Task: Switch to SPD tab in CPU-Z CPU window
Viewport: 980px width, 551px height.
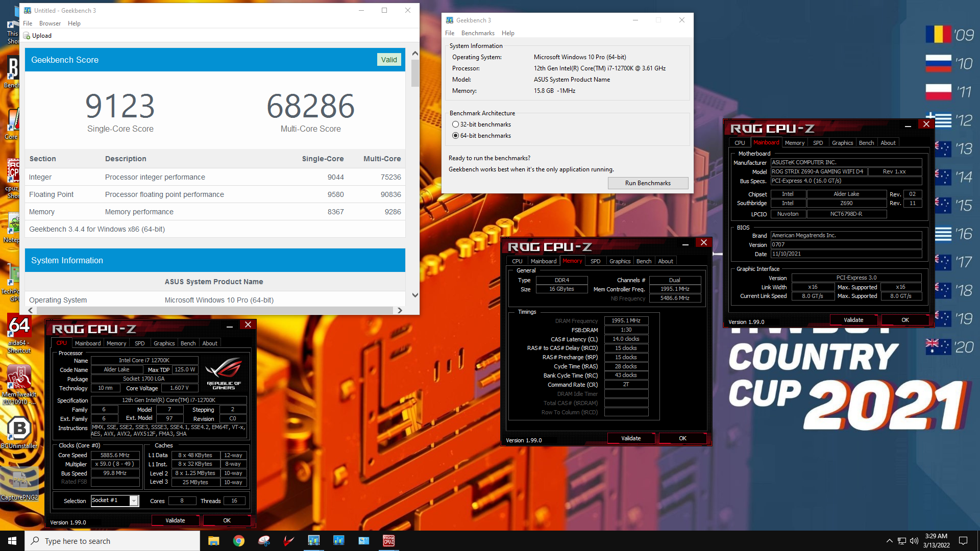Action: click(x=140, y=343)
